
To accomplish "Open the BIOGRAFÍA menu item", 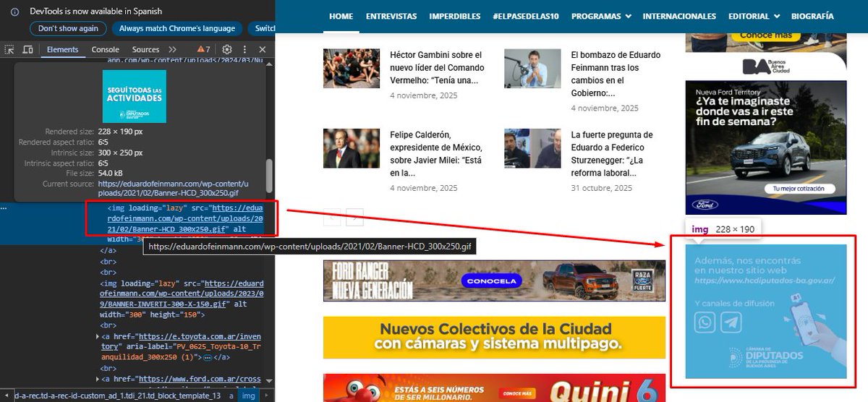I will (812, 16).
